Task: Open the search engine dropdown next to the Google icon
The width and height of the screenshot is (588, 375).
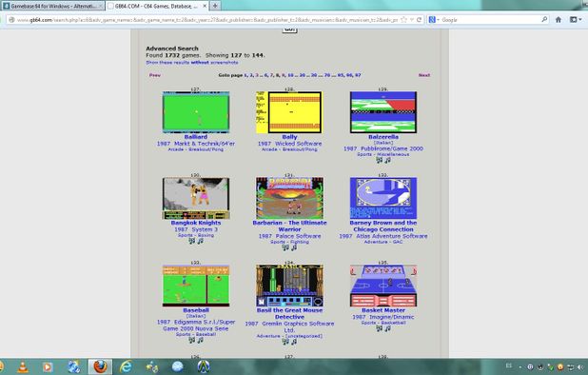Action: [438, 20]
